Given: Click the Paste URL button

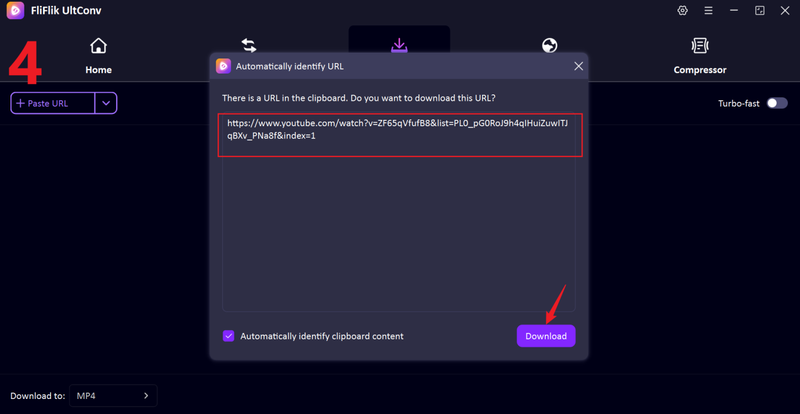Looking at the screenshot, I should [x=53, y=103].
